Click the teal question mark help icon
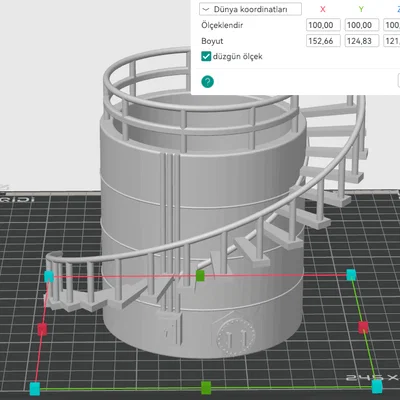This screenshot has width=400, height=400. coord(207,82)
